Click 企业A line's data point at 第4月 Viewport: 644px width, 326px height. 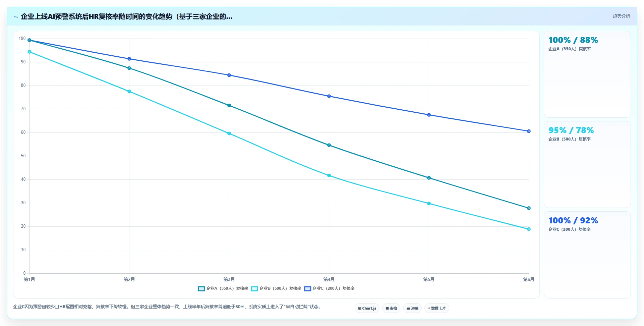329,145
